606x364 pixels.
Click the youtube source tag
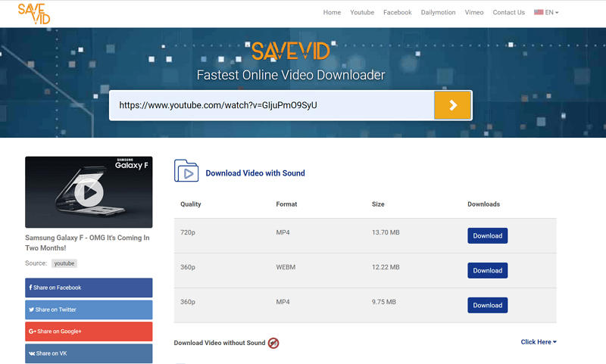pyautogui.click(x=64, y=263)
